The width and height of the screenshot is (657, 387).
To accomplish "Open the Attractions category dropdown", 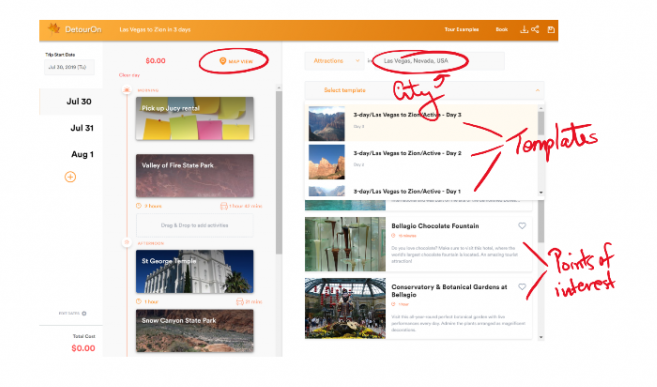I will pyautogui.click(x=334, y=61).
